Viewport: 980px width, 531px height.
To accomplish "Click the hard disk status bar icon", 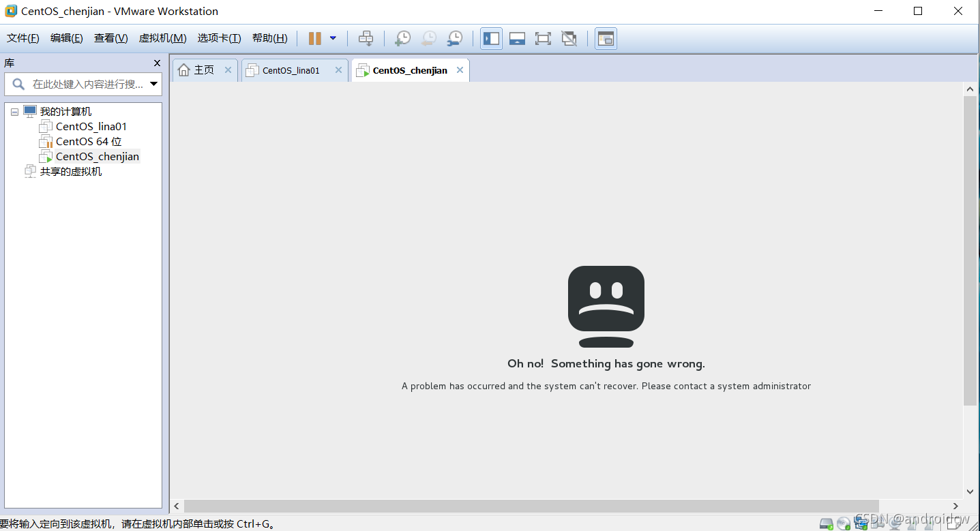I will point(827,524).
